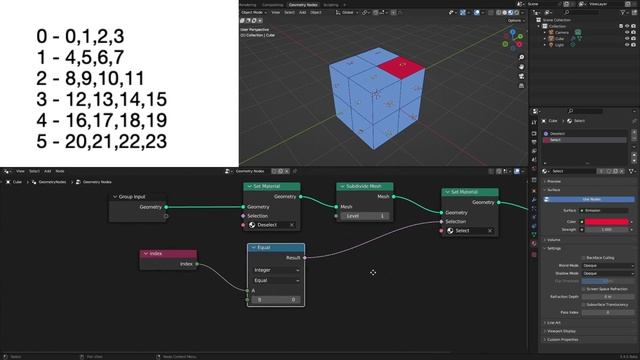
Task: Toggle viewport gizmo visibility button
Action: coord(462,13)
